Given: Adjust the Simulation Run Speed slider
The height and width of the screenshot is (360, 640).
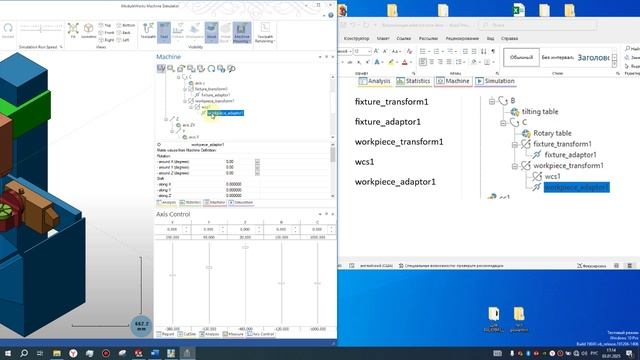Looking at the screenshot, I should coord(40,29).
